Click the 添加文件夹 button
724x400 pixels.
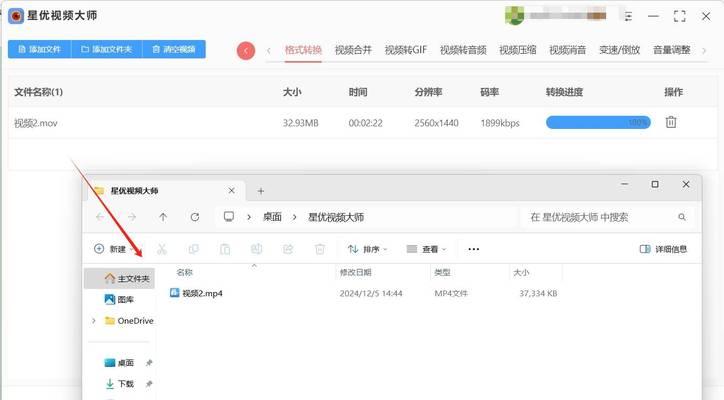107,49
